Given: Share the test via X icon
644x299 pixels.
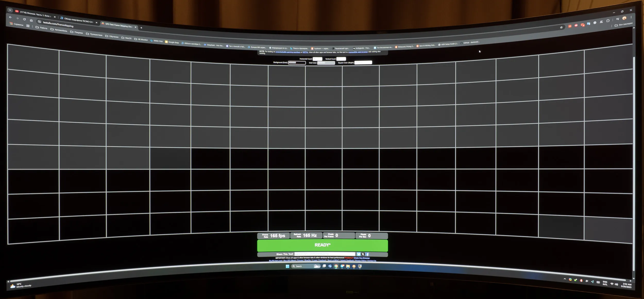Looking at the screenshot, I should (363, 254).
